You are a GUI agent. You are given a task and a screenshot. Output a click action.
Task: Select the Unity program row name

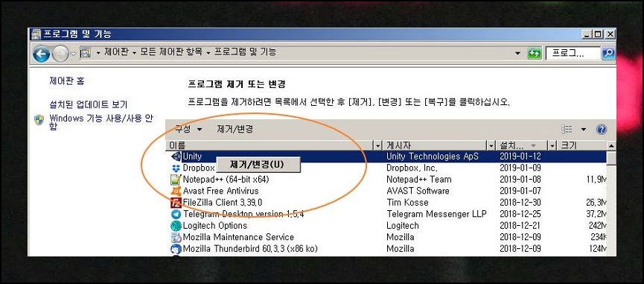pos(192,157)
